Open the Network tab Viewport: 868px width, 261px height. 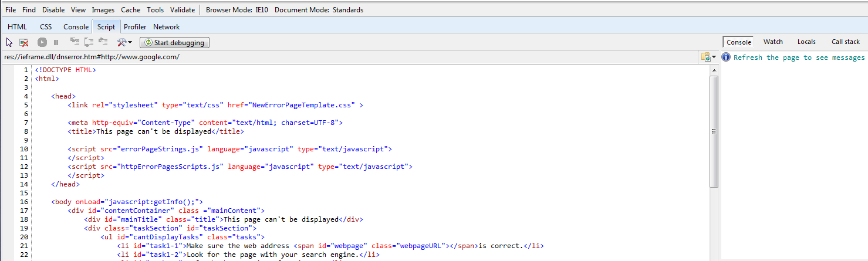(167, 26)
